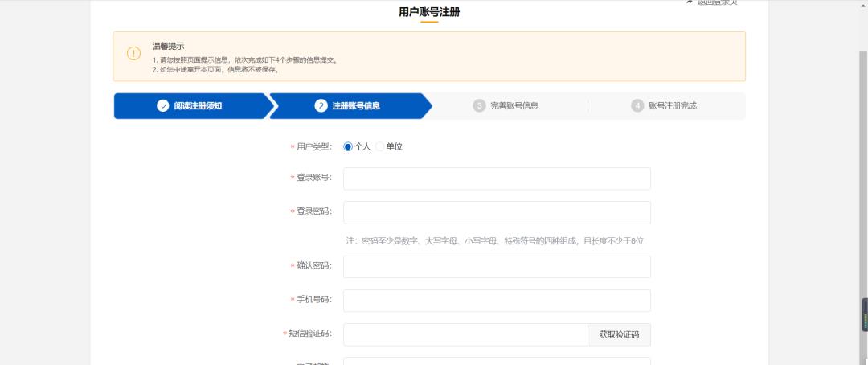Click the 返回登录页 link
Image resolution: width=868 pixels, height=365 pixels.
point(711,2)
